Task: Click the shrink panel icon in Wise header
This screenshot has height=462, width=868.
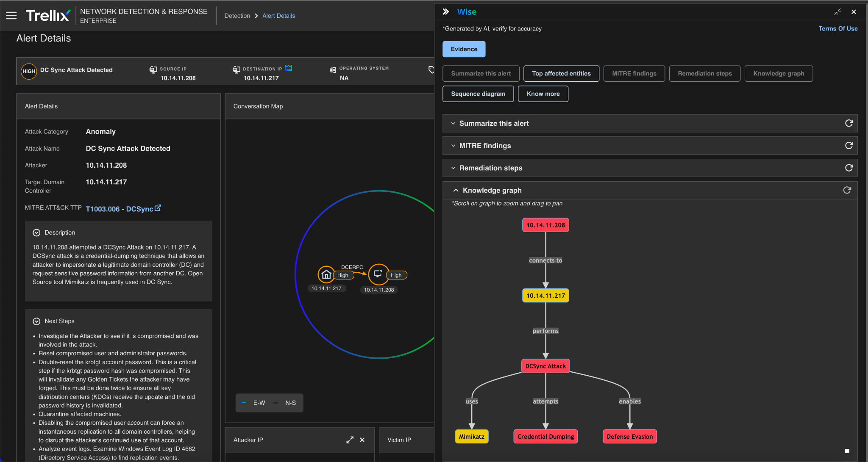Action: click(837, 12)
